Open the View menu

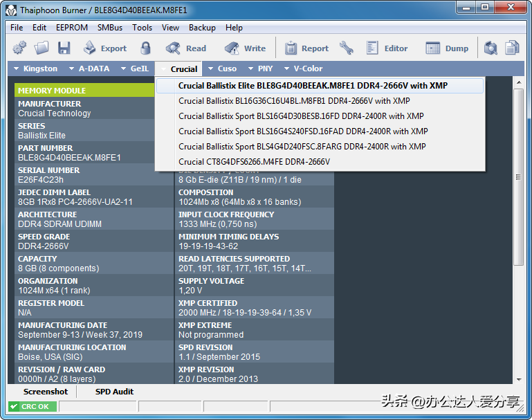tap(170, 28)
